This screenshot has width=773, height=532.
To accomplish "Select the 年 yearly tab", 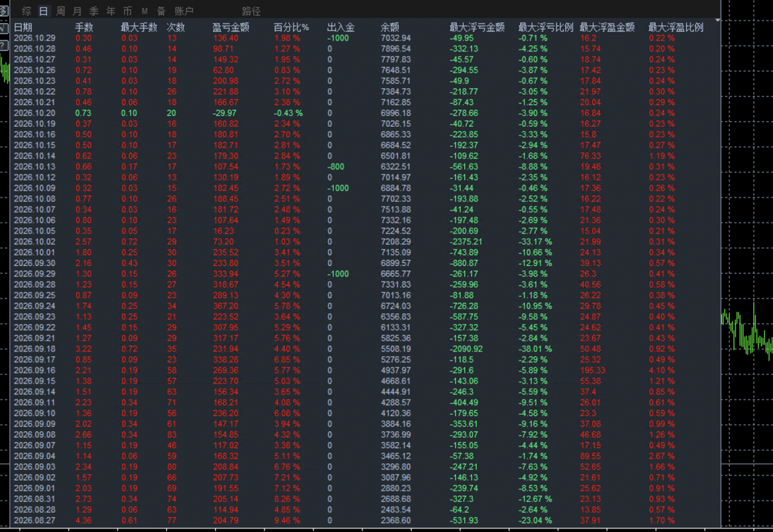I will (111, 11).
